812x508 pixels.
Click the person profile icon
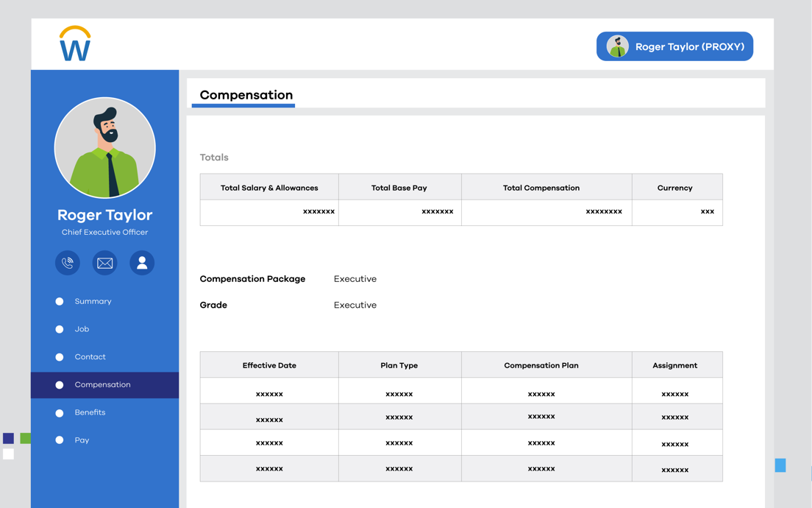[142, 263]
